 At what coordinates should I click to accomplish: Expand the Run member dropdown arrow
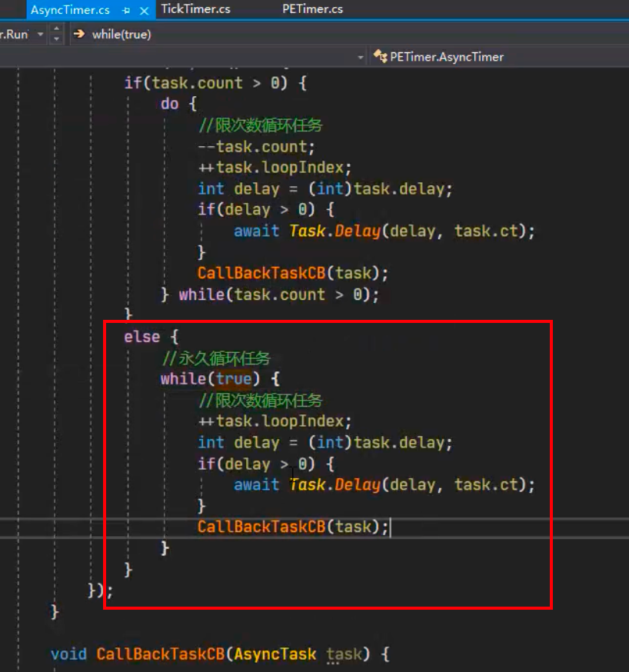coord(40,34)
